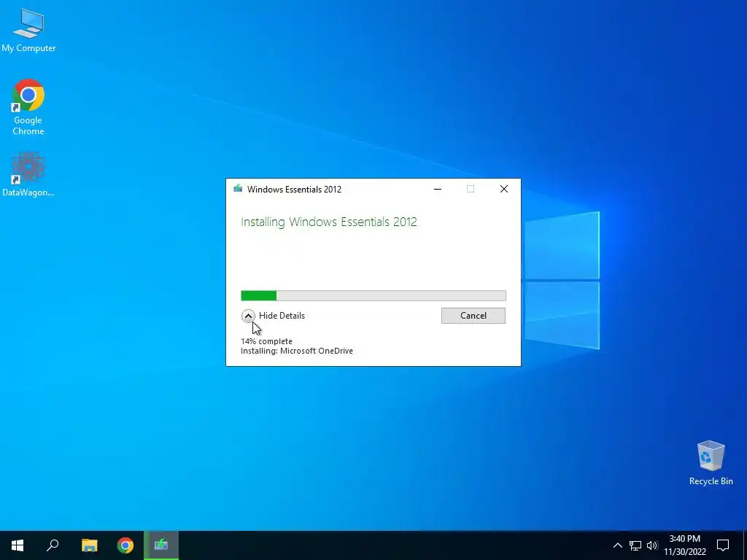This screenshot has width=747, height=560.
Task: Open the volume tray icon
Action: 652,545
